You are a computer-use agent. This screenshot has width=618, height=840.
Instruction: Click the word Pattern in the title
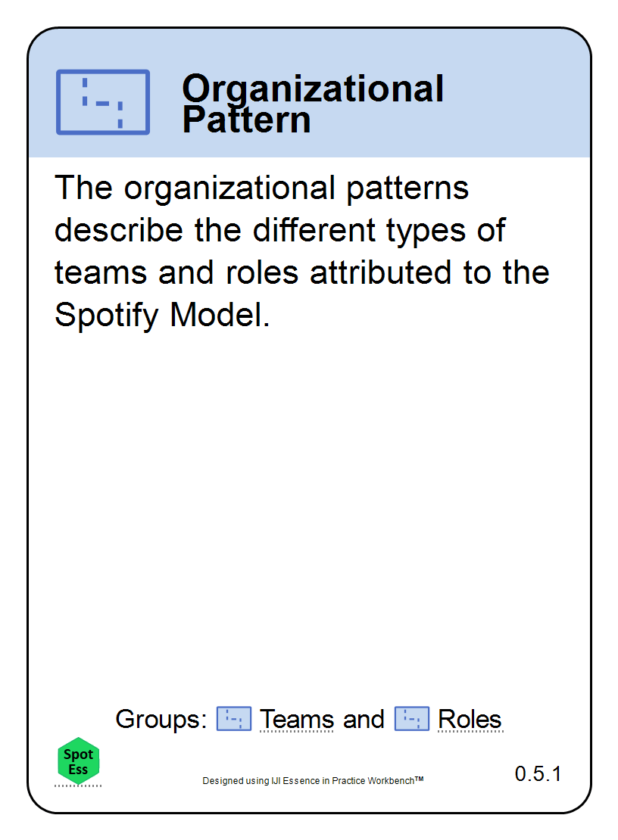click(x=246, y=120)
